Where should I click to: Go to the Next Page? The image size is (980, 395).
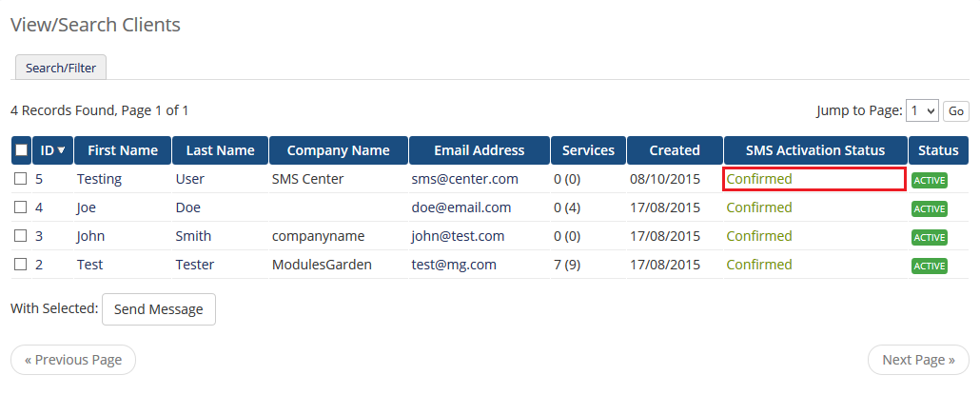(919, 360)
